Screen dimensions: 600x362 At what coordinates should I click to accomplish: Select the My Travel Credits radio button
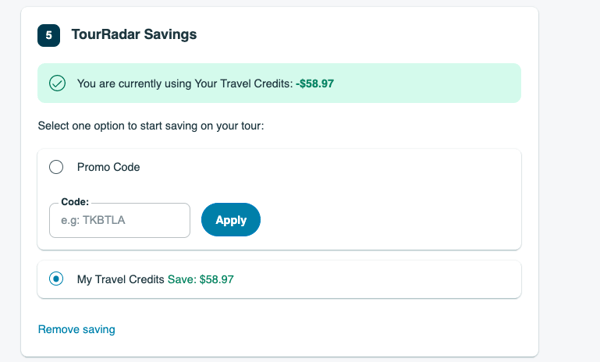pyautogui.click(x=56, y=279)
